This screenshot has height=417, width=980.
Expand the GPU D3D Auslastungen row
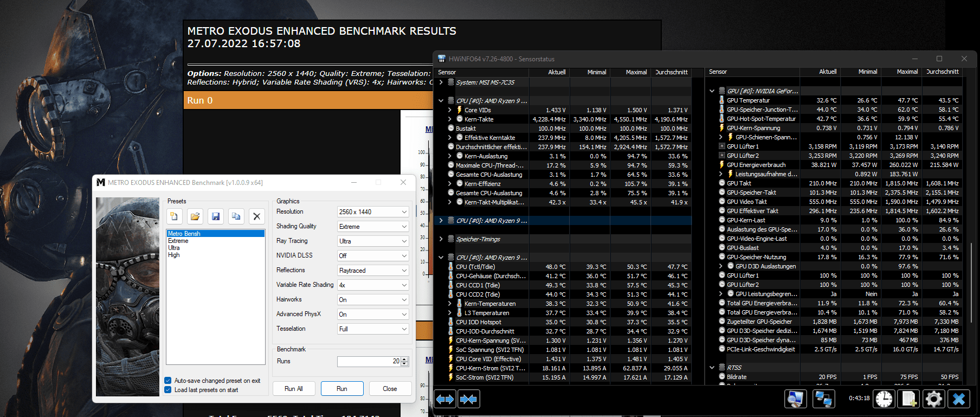(x=721, y=266)
